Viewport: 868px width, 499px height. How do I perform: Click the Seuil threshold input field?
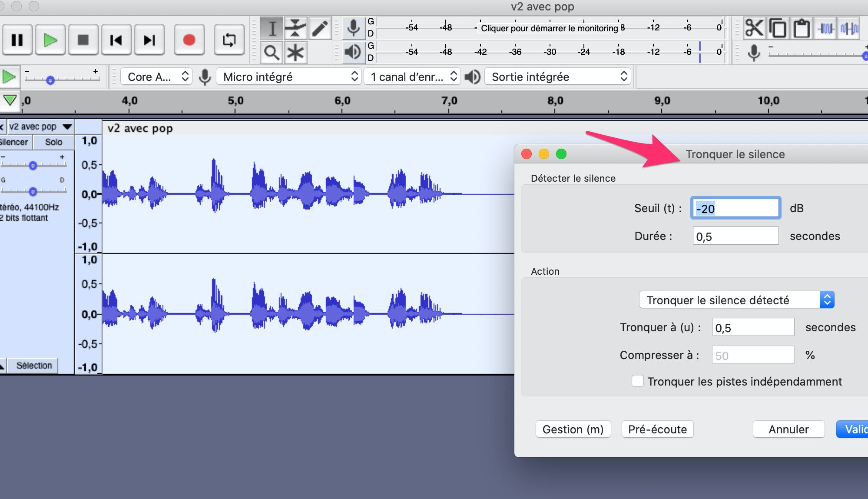click(x=735, y=208)
